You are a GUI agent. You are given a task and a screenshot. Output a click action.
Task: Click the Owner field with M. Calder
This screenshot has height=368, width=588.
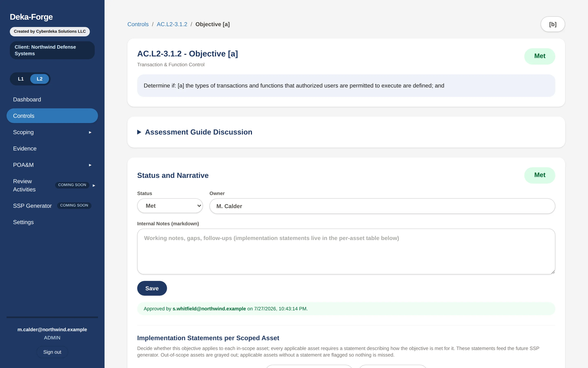coord(382,206)
